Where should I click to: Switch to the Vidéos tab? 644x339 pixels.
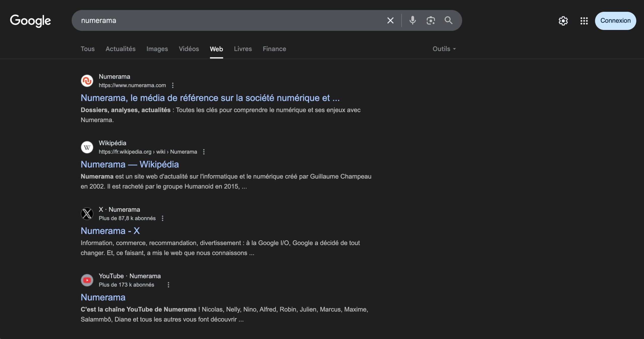coord(189,49)
